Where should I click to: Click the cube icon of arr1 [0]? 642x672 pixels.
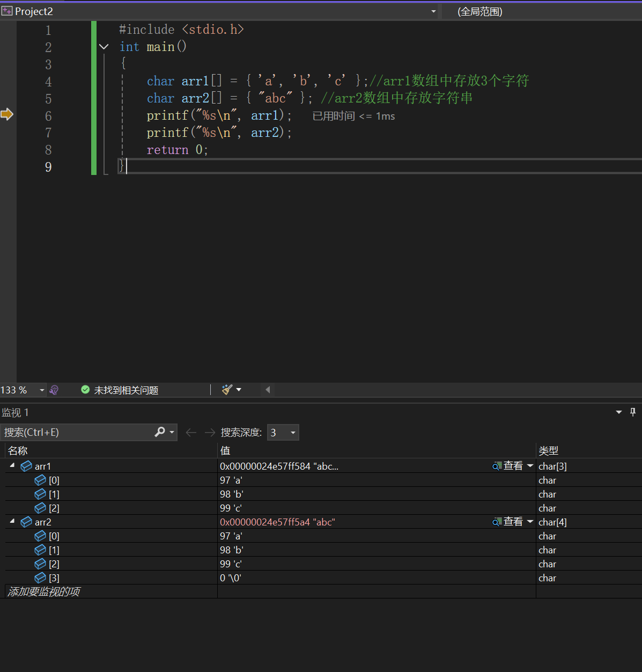[x=40, y=480]
